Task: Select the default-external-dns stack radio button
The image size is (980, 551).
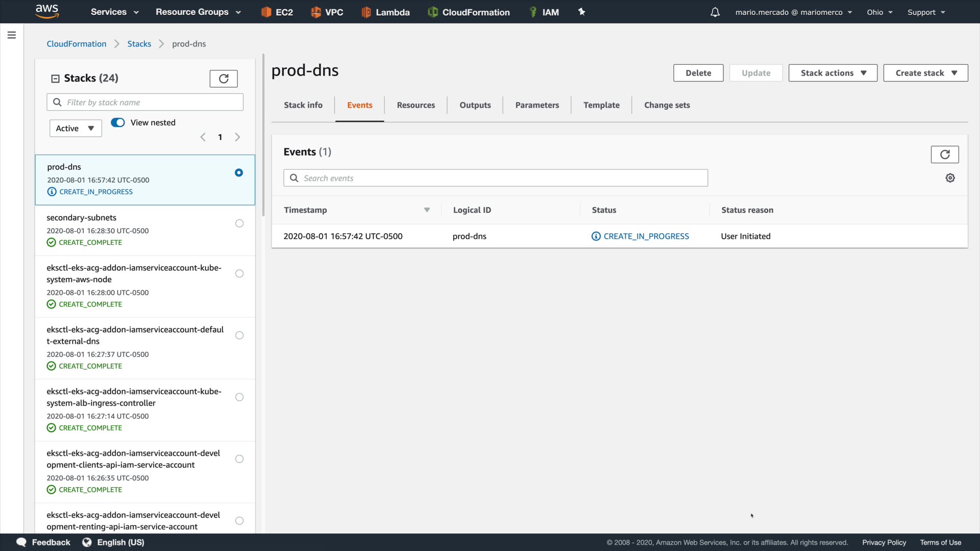Action: pos(239,335)
